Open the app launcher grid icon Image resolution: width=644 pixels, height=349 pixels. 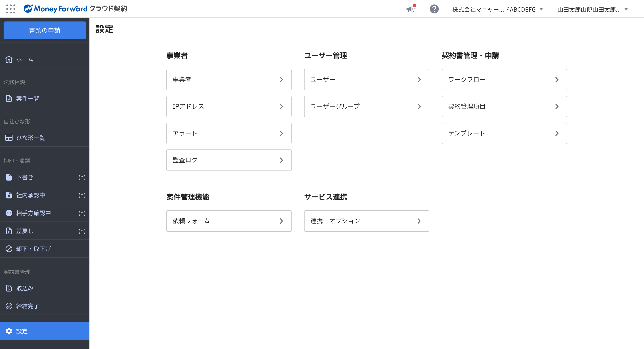point(11,9)
